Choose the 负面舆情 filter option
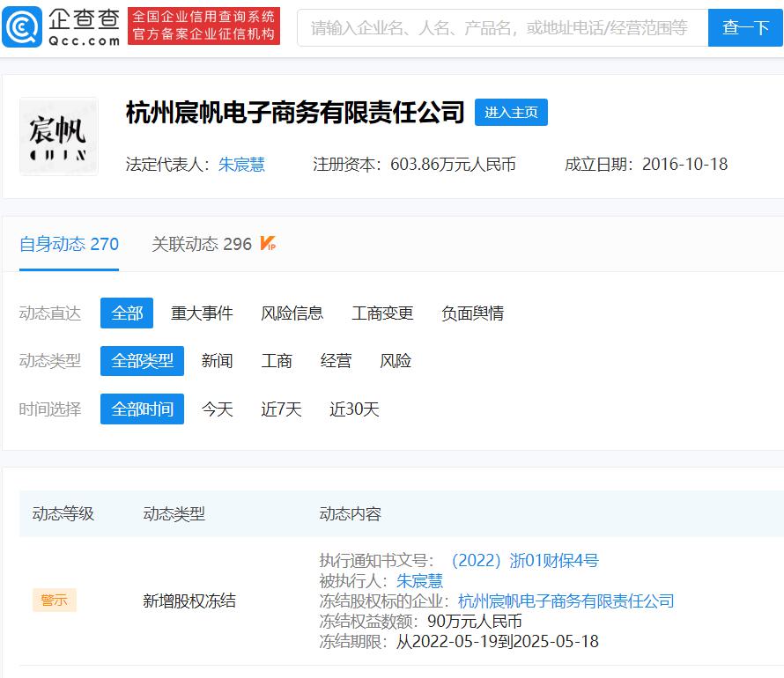 click(472, 313)
